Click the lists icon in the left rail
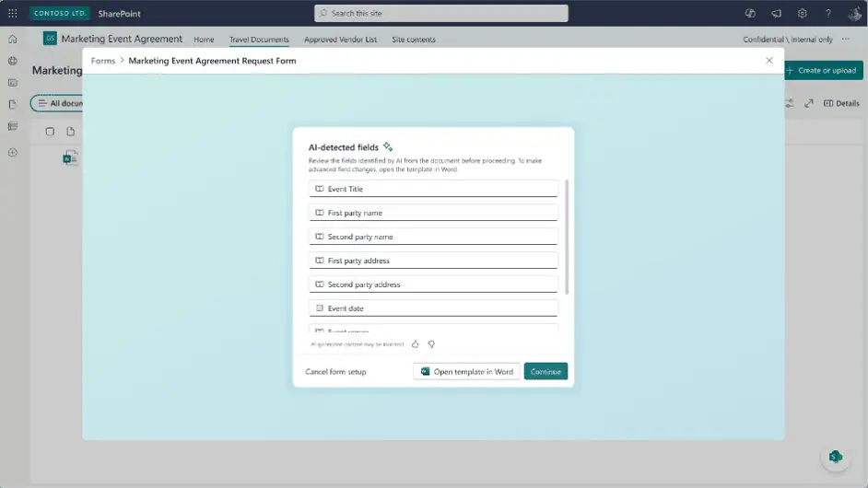This screenshot has width=868, height=488. pos(13,126)
